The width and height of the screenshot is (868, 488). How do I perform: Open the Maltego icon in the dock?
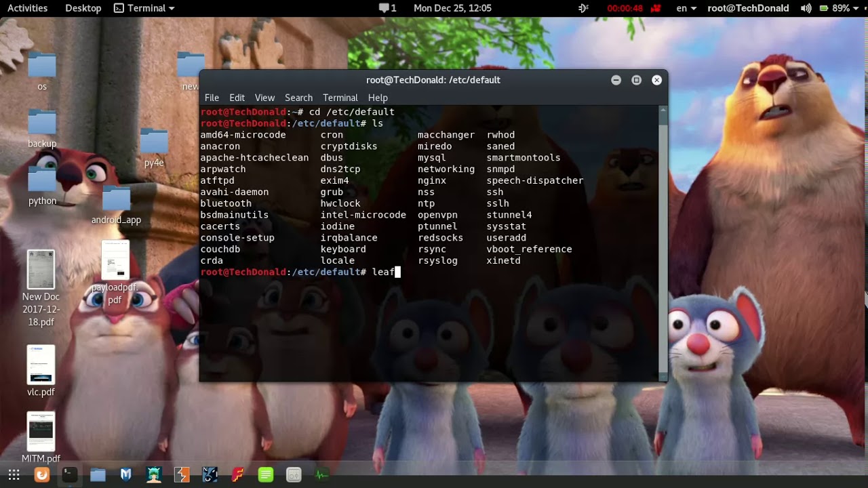click(x=210, y=475)
